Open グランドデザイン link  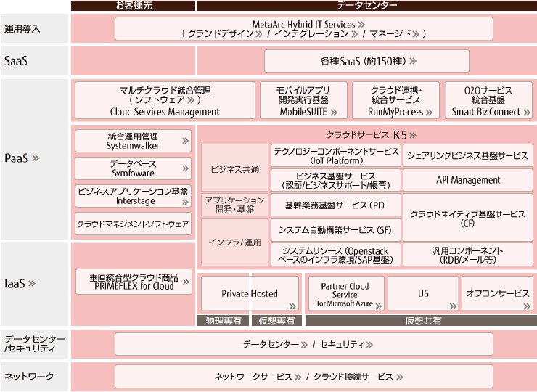coord(225,33)
